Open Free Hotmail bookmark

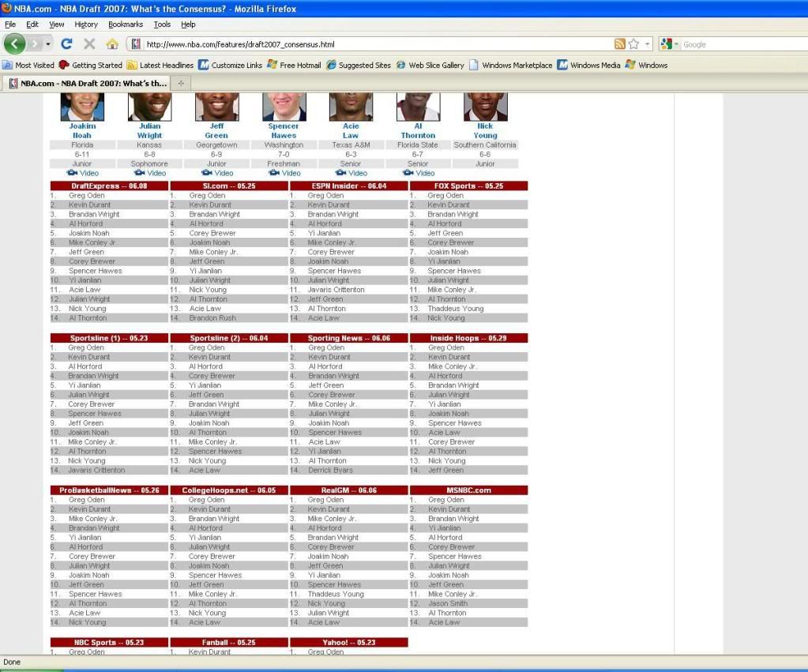[295, 65]
